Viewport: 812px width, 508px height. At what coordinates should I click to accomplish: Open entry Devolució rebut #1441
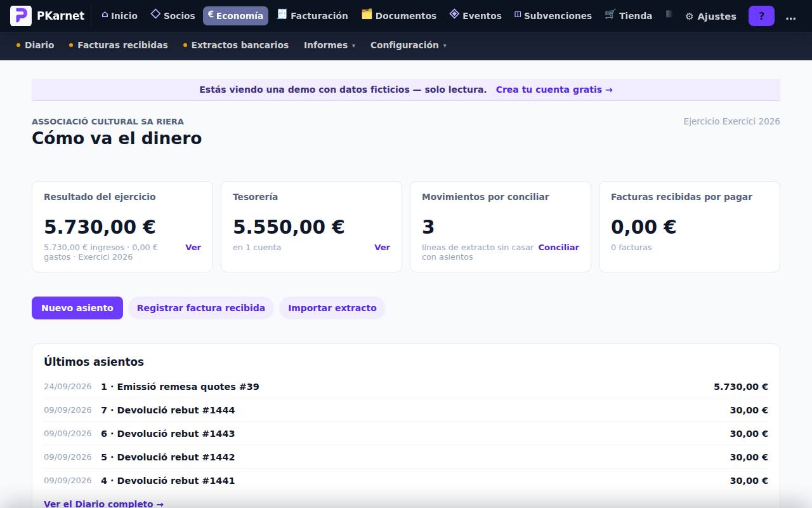point(406,481)
